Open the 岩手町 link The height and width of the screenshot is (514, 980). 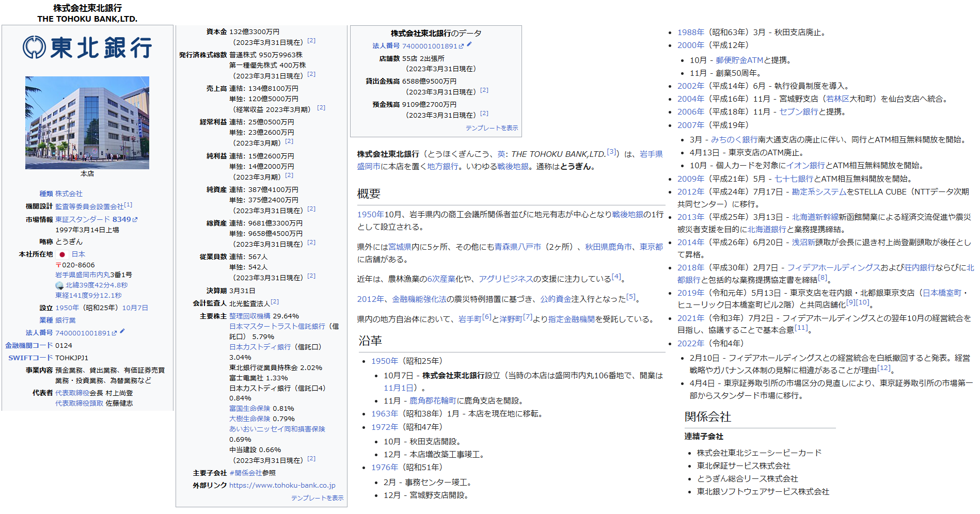click(470, 319)
